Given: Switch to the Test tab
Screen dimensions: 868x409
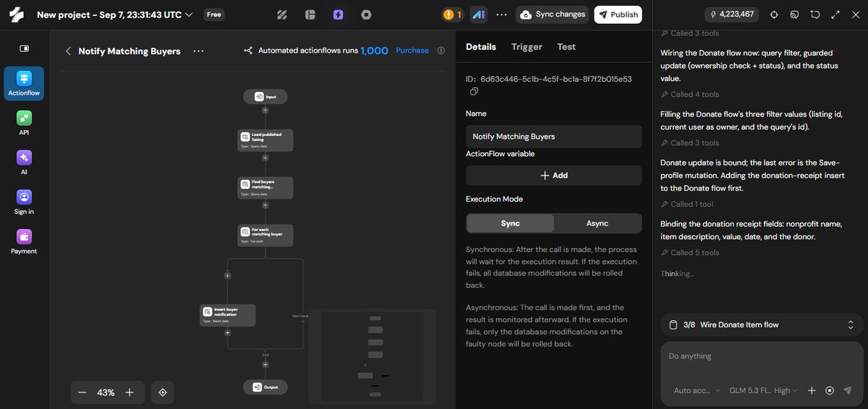Looking at the screenshot, I should pyautogui.click(x=566, y=46).
